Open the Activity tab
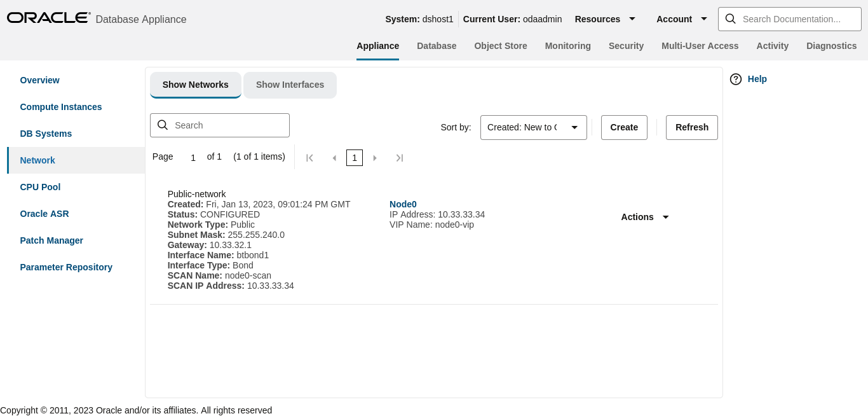The width and height of the screenshot is (868, 416). (x=772, y=46)
